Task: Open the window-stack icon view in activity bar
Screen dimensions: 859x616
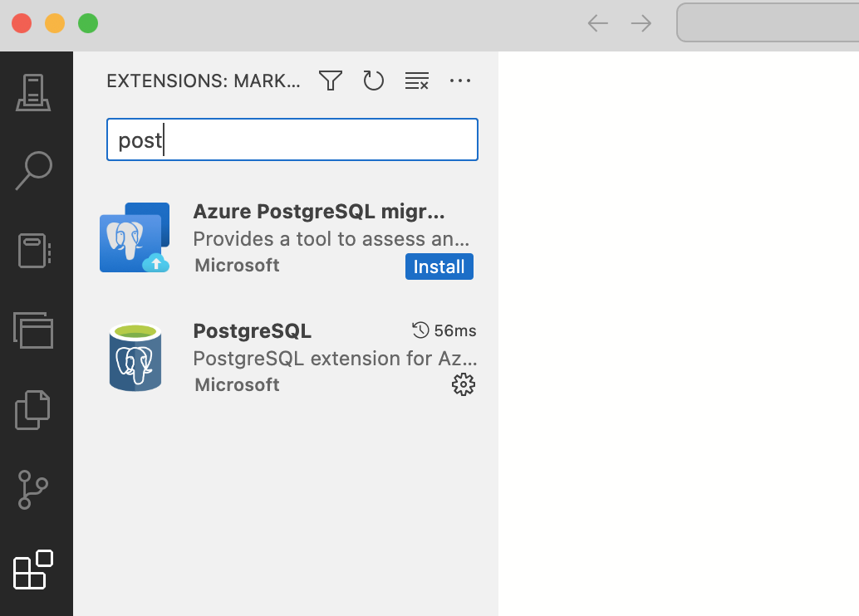Action: (x=33, y=330)
